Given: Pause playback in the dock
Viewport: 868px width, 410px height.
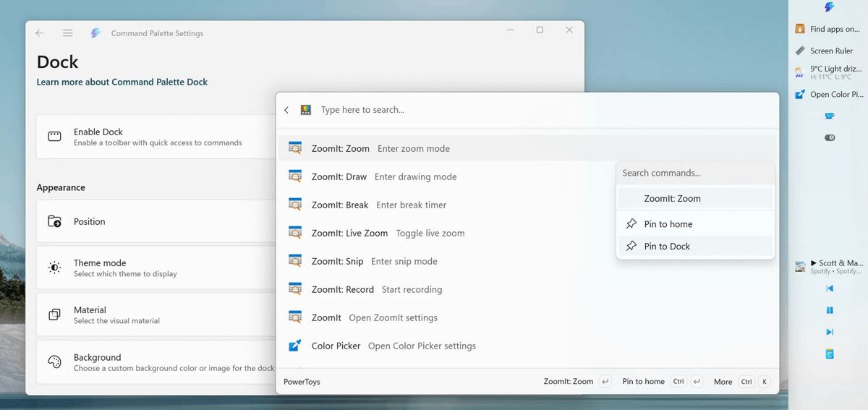Looking at the screenshot, I should pyautogui.click(x=830, y=310).
